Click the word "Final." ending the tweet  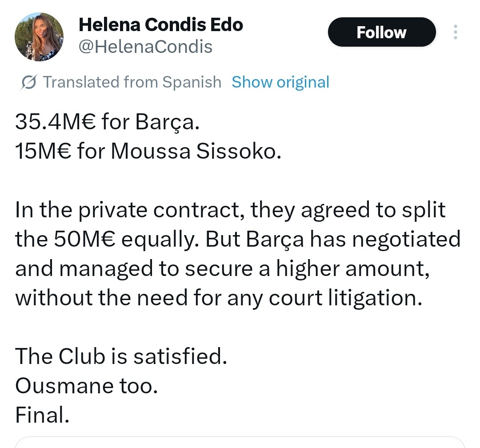pyautogui.click(x=43, y=414)
